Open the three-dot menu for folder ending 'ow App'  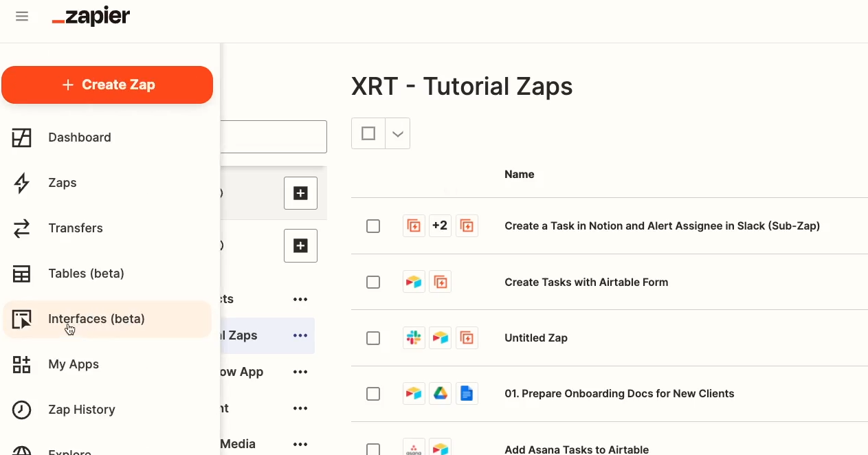click(300, 372)
